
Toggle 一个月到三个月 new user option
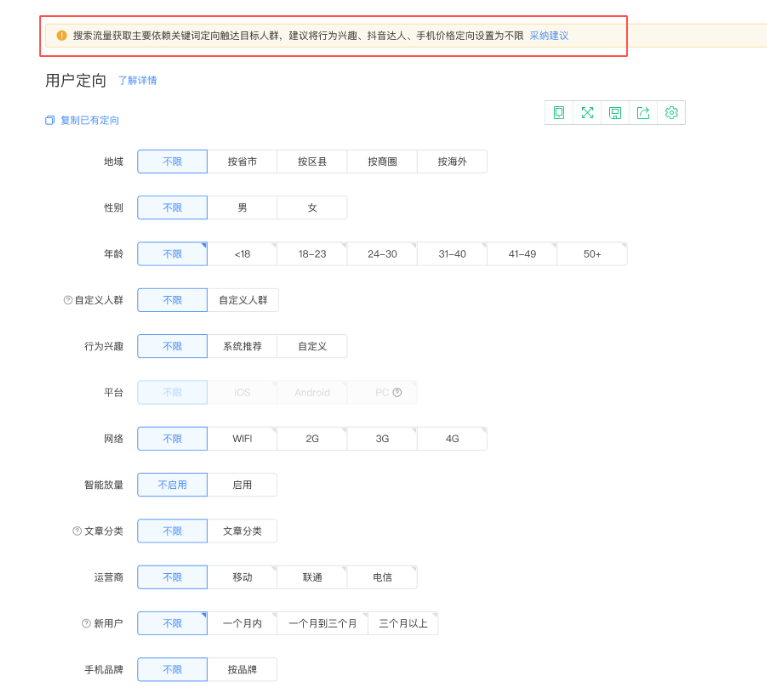pos(322,623)
